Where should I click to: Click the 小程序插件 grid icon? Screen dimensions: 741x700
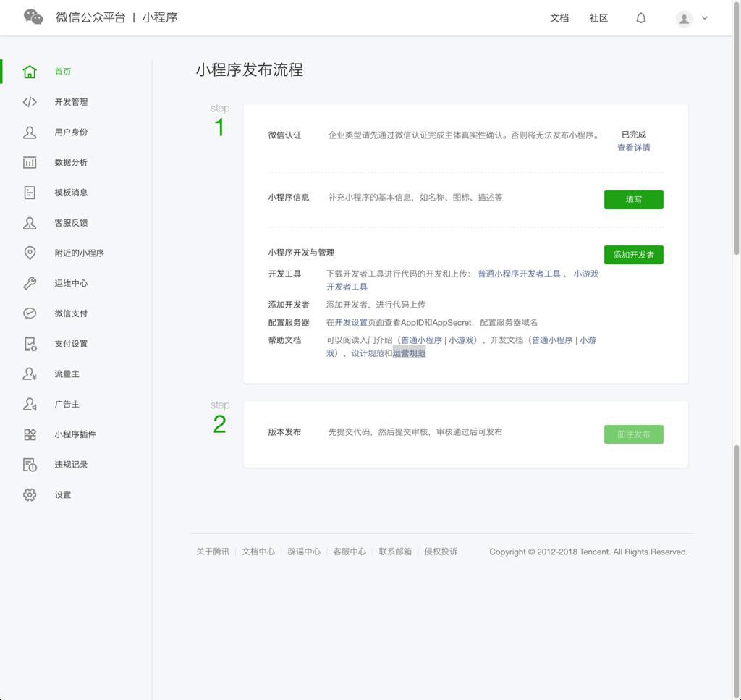pyautogui.click(x=30, y=434)
